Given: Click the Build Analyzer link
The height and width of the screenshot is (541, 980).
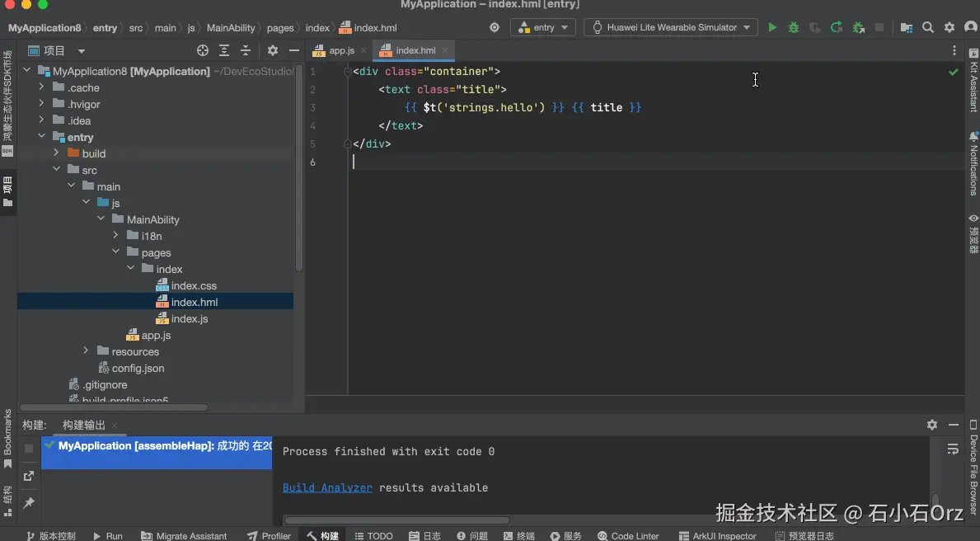Looking at the screenshot, I should coord(327,487).
